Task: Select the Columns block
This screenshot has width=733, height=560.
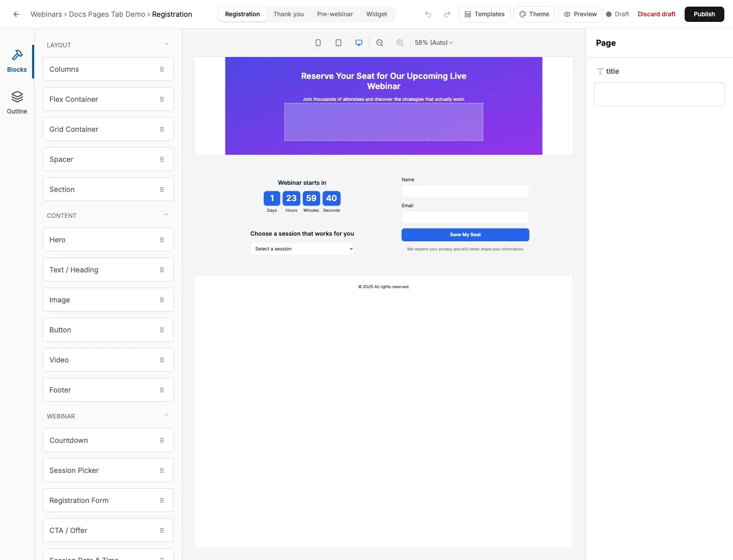Action: click(x=108, y=69)
